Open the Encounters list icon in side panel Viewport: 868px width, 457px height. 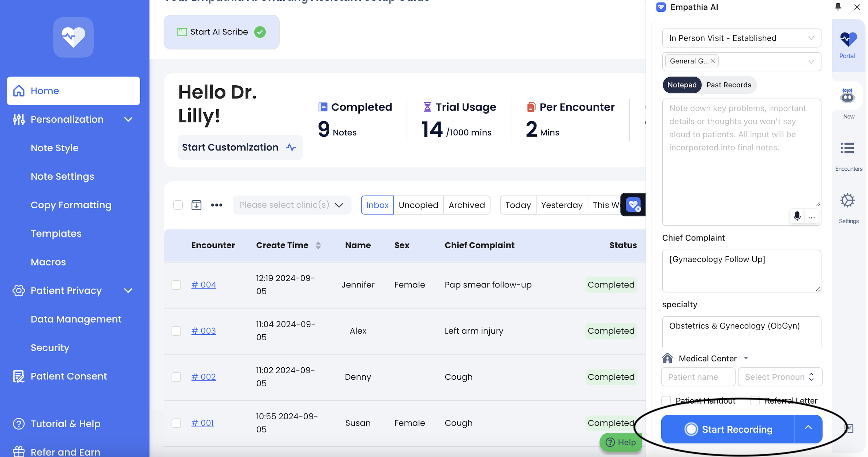tap(847, 148)
